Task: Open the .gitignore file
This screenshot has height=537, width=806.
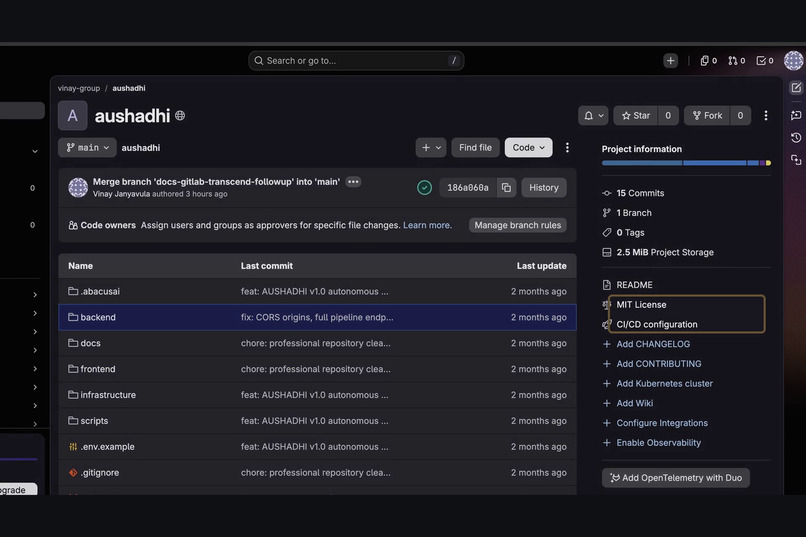Action: [100, 472]
